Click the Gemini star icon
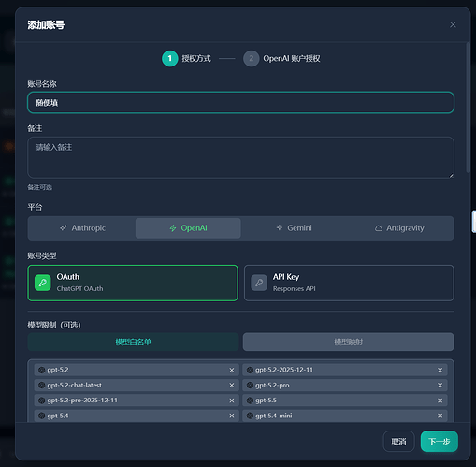Screen dimensions: 476x467 [280, 227]
